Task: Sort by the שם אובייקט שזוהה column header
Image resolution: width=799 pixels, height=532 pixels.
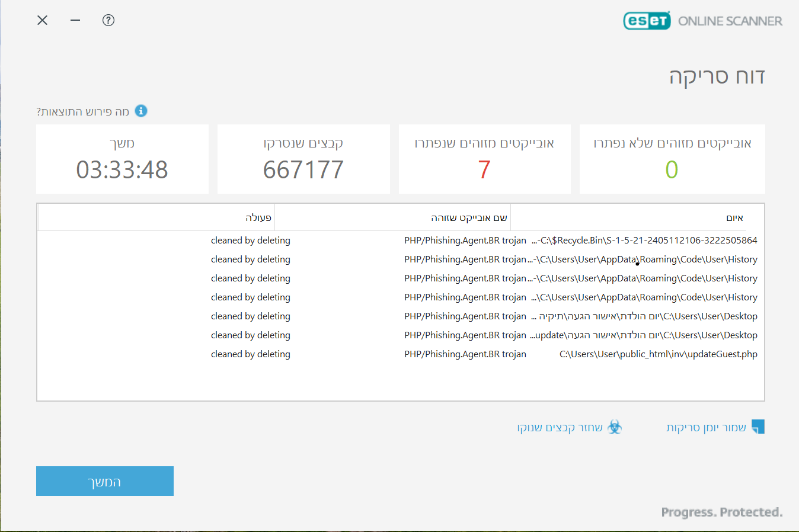Action: click(392, 218)
